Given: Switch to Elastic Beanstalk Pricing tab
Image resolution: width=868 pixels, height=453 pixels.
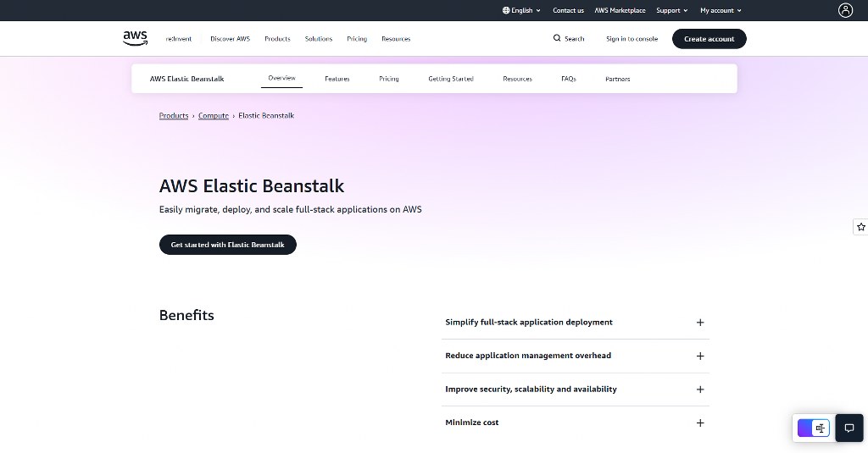Looking at the screenshot, I should (x=388, y=79).
